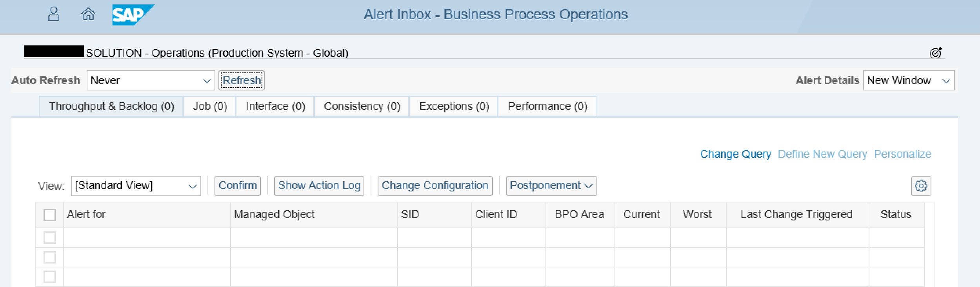Screen dimensions: 980x287
Task: Open the Alert Details New Window dropdown
Action: (909, 80)
